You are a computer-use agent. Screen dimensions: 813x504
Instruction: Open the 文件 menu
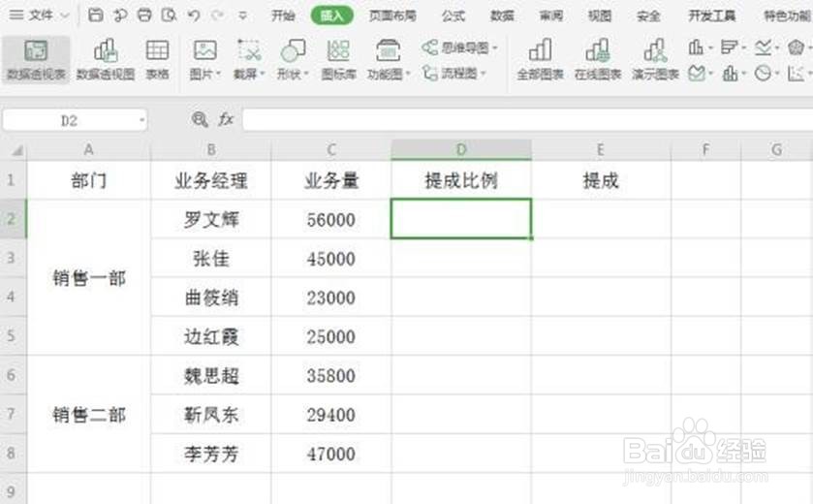coord(40,16)
